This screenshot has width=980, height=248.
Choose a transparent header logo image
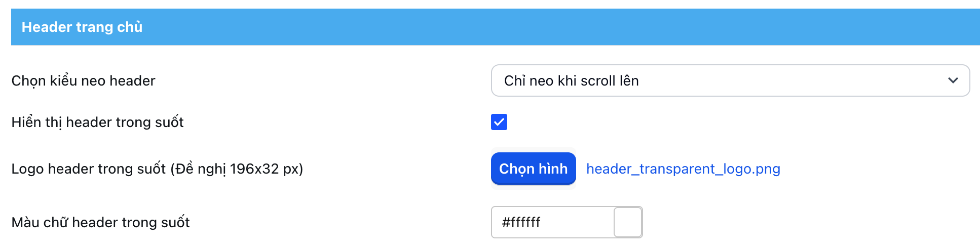pyautogui.click(x=533, y=169)
